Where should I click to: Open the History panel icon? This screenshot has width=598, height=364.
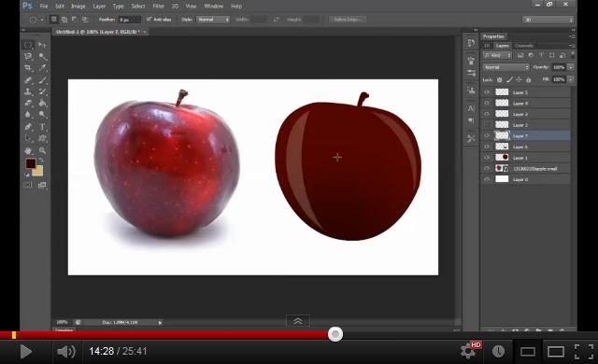(x=471, y=43)
